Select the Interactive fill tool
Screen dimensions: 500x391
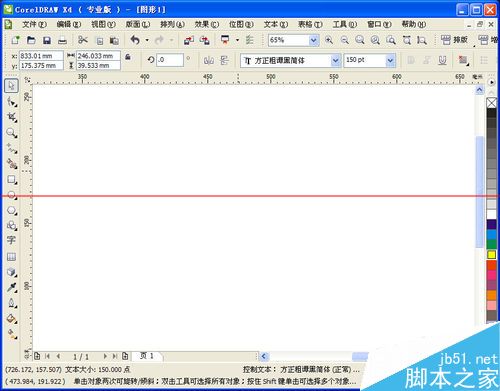tap(11, 334)
